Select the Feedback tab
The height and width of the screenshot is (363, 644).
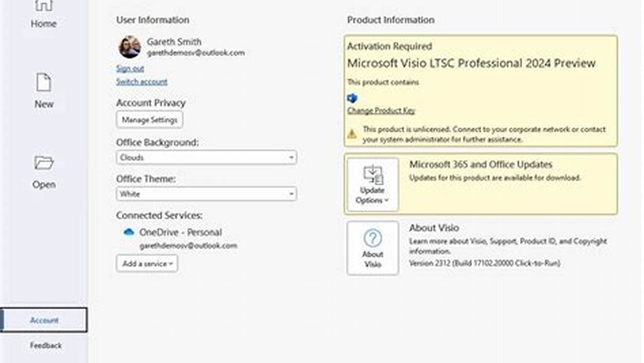click(x=44, y=345)
